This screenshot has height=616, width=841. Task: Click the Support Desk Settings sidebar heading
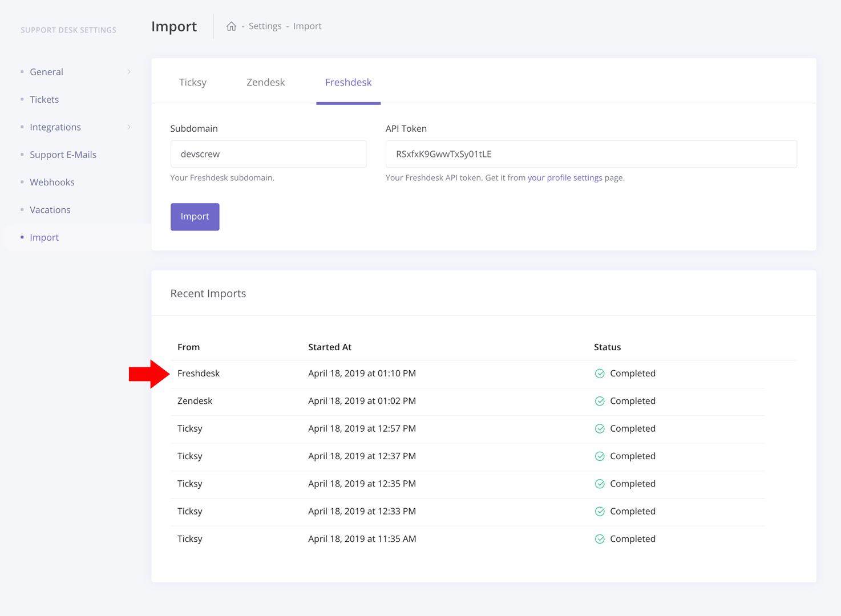68,30
